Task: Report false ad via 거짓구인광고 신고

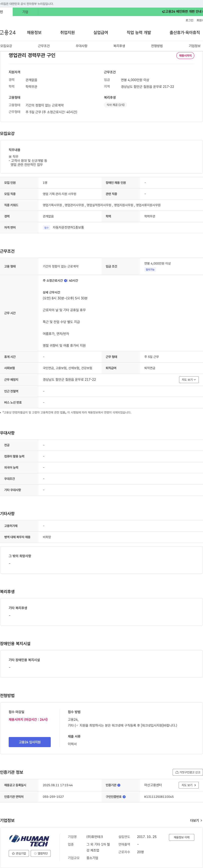Action: click(188, 772)
